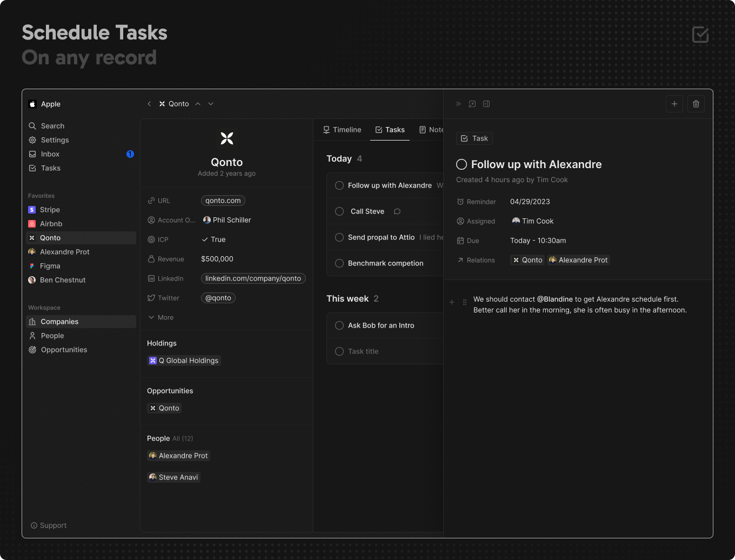735x560 pixels.
Task: Open Search from the sidebar
Action: [52, 126]
